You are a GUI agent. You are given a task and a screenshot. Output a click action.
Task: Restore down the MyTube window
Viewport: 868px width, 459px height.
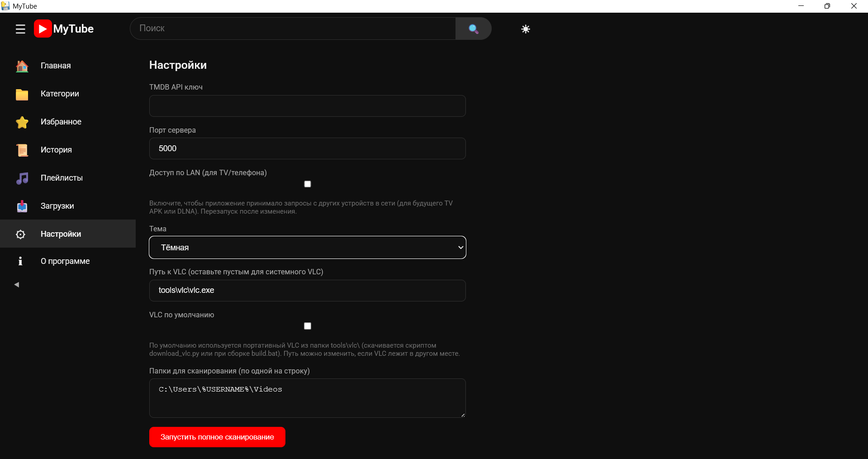(827, 6)
